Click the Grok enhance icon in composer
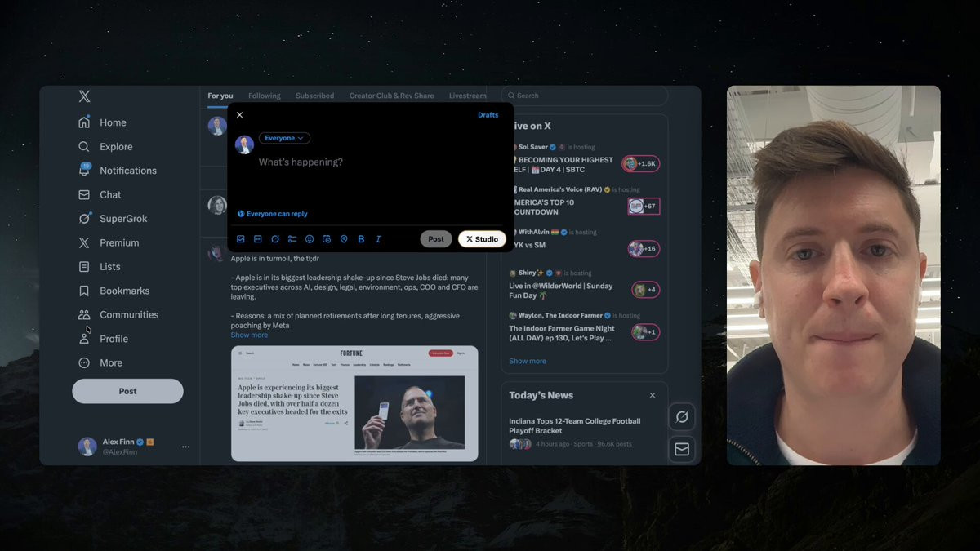Image resolution: width=980 pixels, height=551 pixels. pos(275,239)
